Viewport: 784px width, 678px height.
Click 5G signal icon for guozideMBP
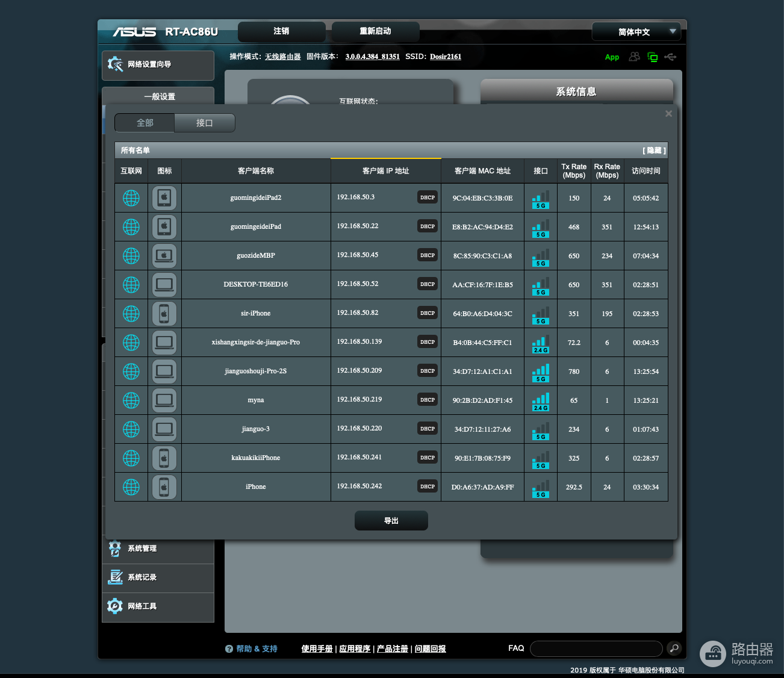(541, 258)
